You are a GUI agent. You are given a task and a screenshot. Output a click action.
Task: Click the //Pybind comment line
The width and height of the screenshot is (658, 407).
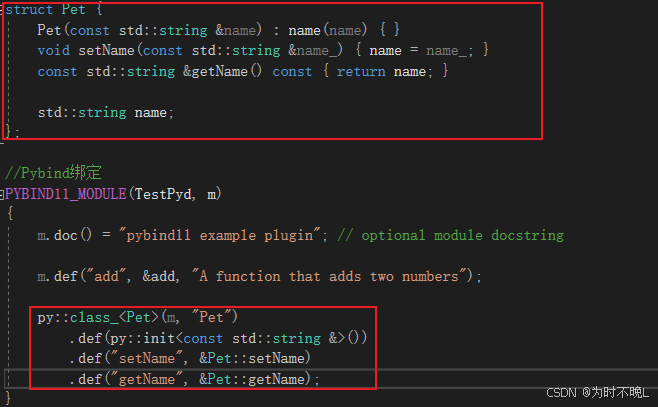[x=53, y=172]
